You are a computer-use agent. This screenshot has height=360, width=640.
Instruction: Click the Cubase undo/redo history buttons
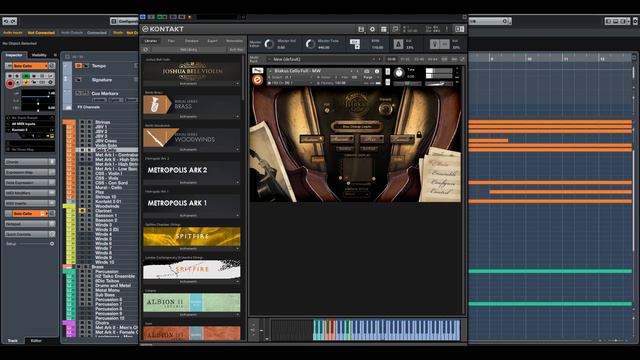(x=9, y=21)
